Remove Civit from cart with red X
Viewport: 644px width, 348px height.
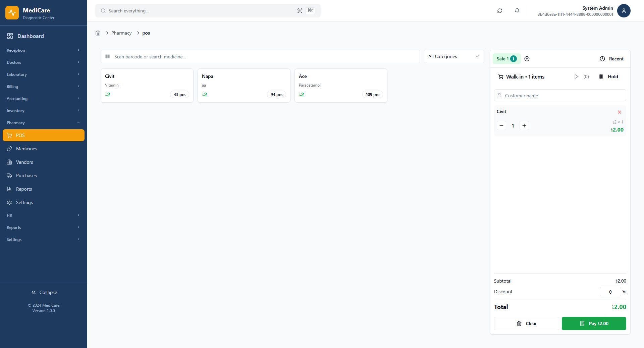pos(619,112)
